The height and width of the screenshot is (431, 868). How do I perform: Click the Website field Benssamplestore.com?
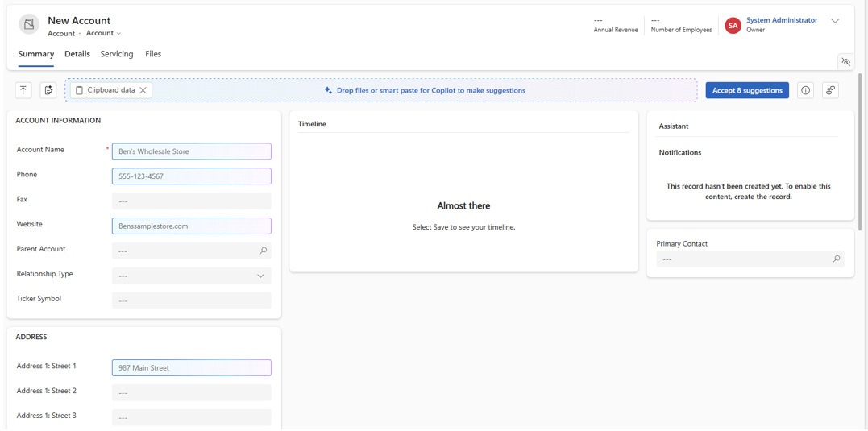[x=192, y=226]
